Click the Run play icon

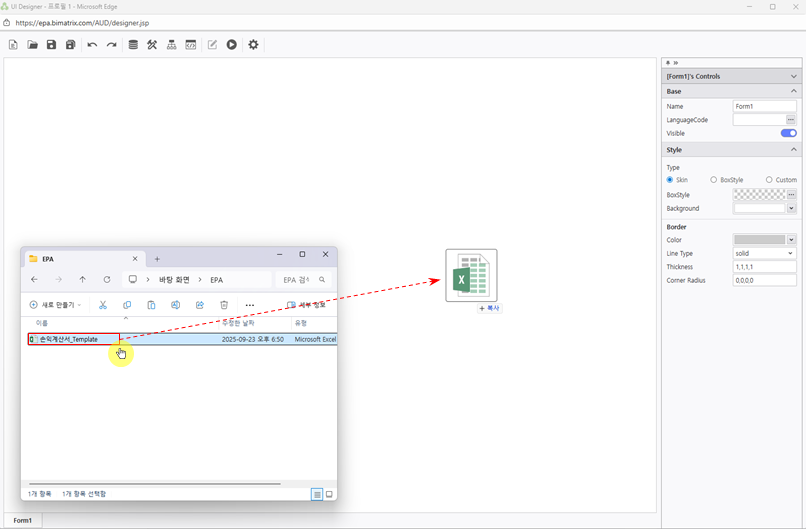(231, 45)
